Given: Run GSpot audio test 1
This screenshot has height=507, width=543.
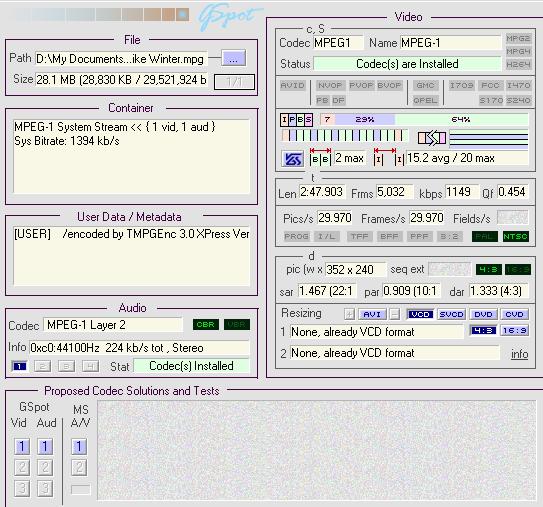Looking at the screenshot, I should pos(45,446).
